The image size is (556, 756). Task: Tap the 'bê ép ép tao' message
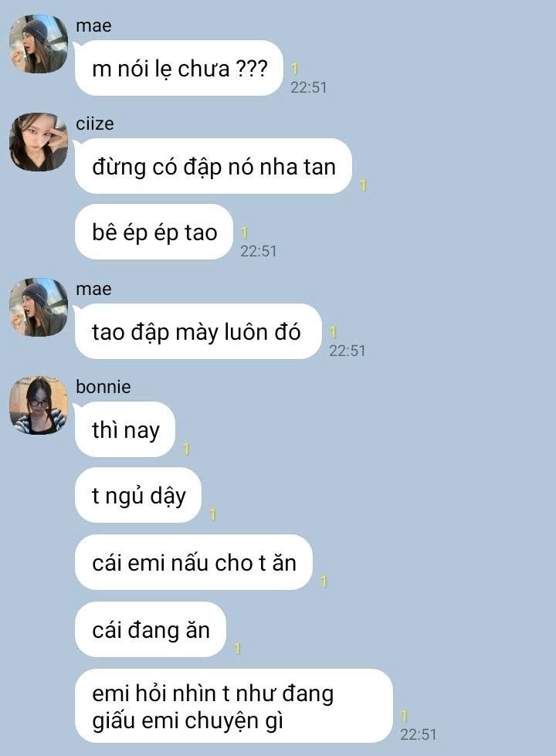coord(154,232)
